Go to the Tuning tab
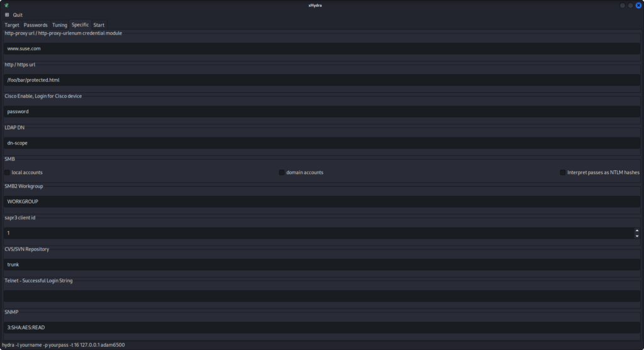Screen dimensions: 644x350 pyautogui.click(x=60, y=25)
